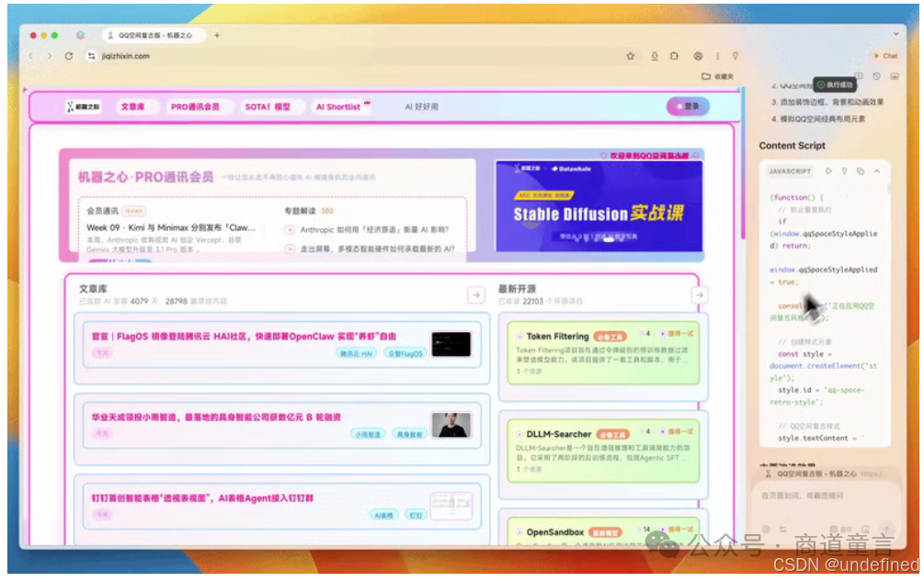Open the Token Filtering project card
This screenshot has width=924, height=582.
coord(603,353)
